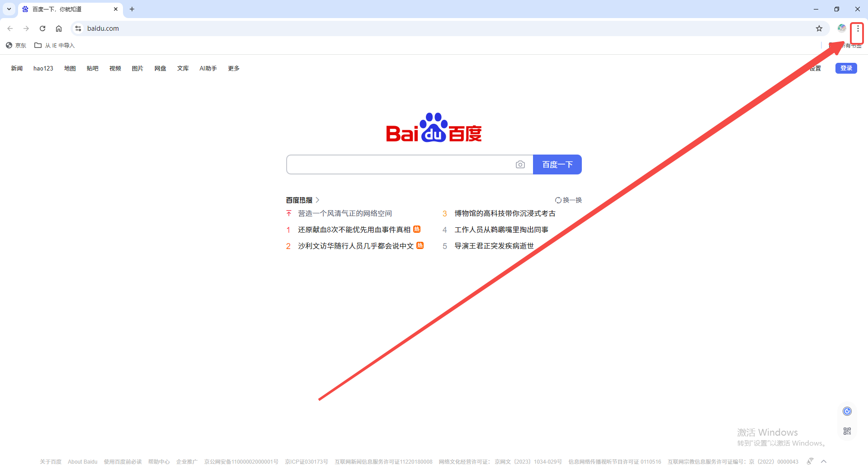Minimize the Chrome window
868x470 pixels.
click(x=816, y=9)
